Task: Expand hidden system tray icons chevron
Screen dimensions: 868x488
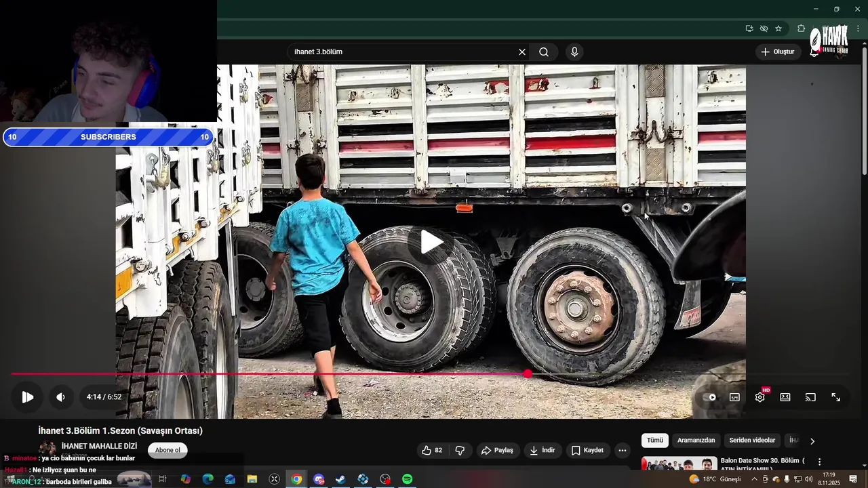Action: 754,479
